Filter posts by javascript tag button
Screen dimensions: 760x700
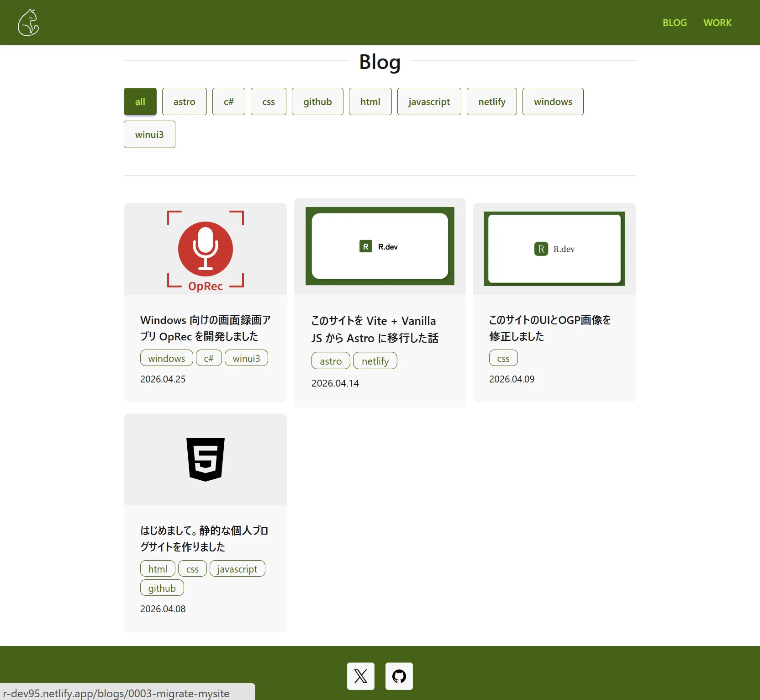tap(429, 101)
